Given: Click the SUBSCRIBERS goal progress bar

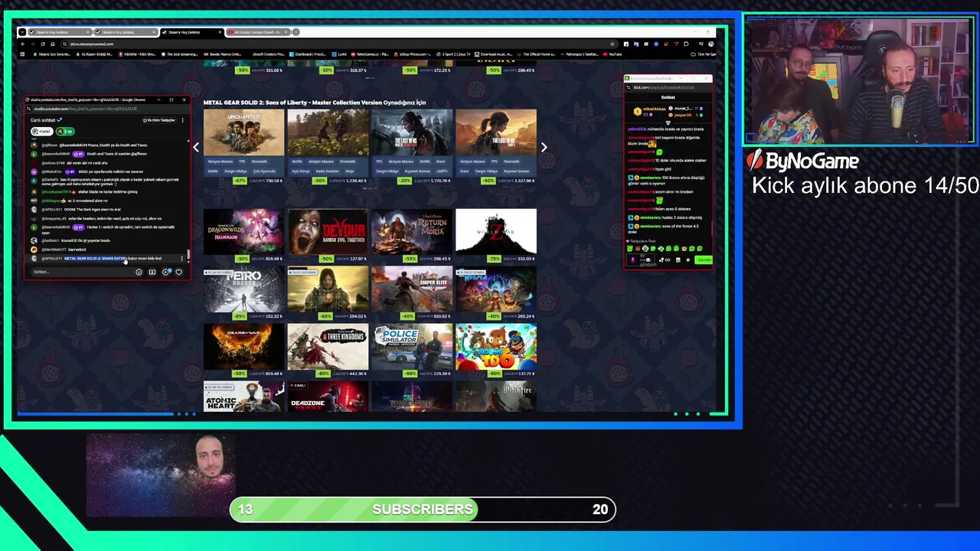Looking at the screenshot, I should [423, 510].
